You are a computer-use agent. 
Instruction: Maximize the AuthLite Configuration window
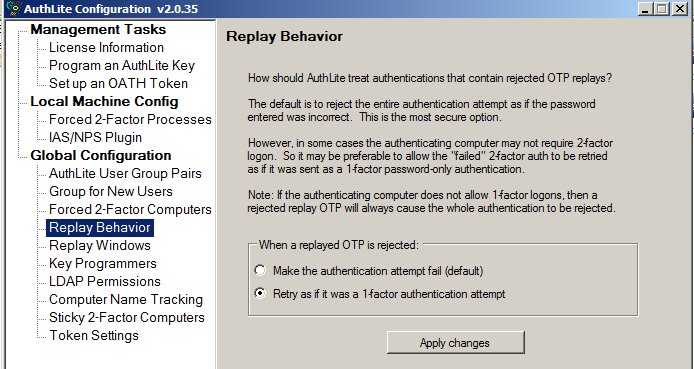coord(662,9)
